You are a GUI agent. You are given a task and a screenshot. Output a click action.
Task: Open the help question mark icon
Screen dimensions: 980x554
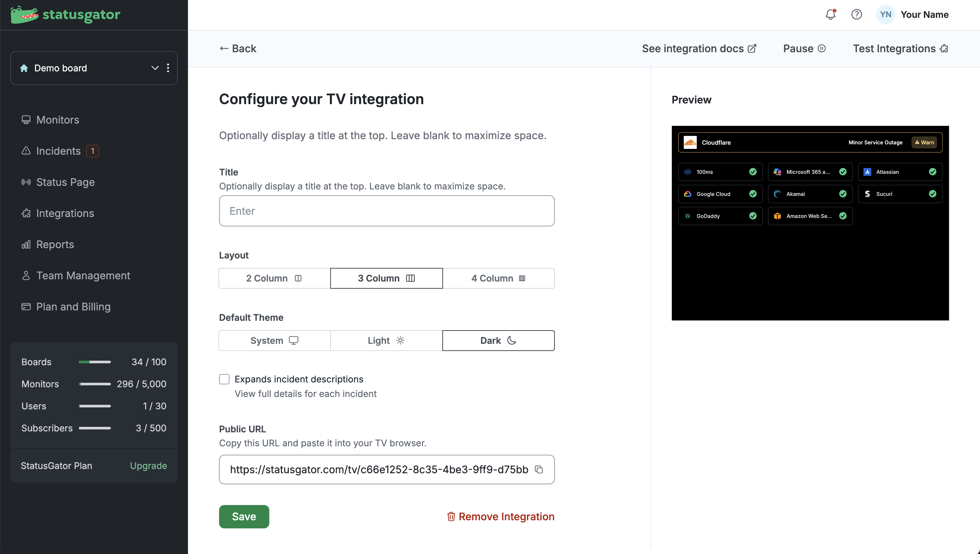point(856,15)
